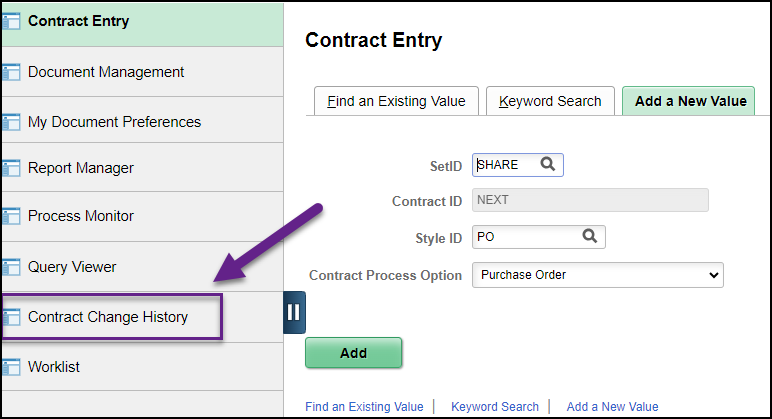Click the Process Monitor sidebar icon

(11, 216)
